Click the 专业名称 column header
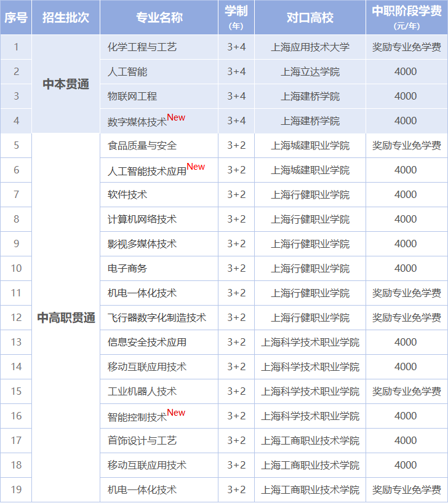Image resolution: width=448 pixels, height=503 pixels. coord(159,17)
